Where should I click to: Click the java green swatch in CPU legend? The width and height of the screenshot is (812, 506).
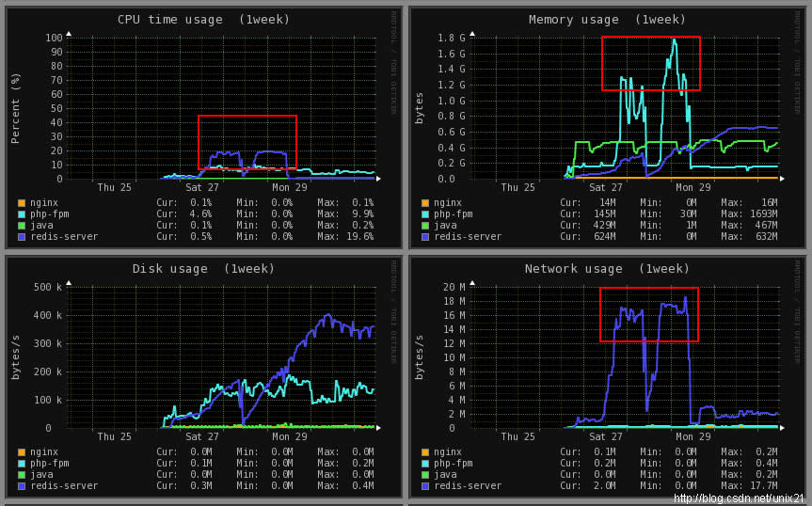[22, 226]
